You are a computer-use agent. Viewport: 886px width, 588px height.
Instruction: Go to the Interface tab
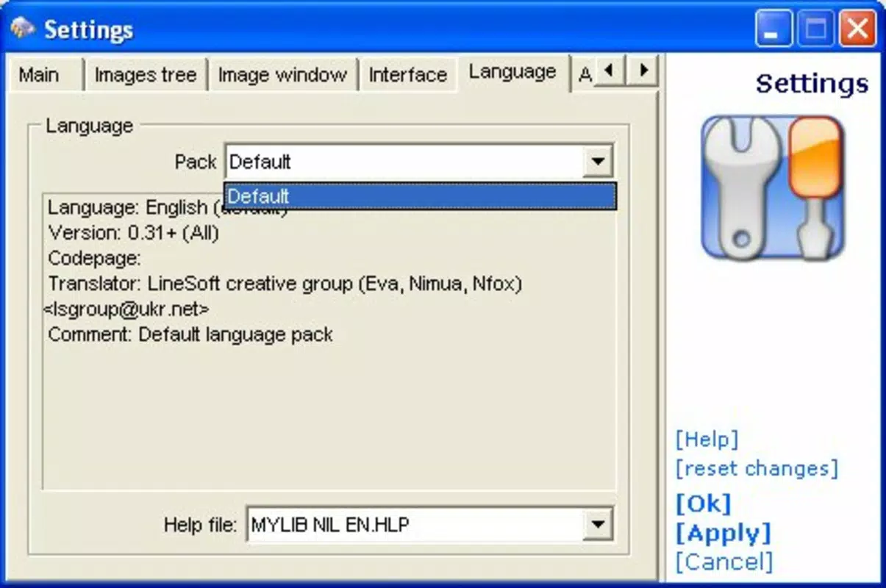click(408, 75)
